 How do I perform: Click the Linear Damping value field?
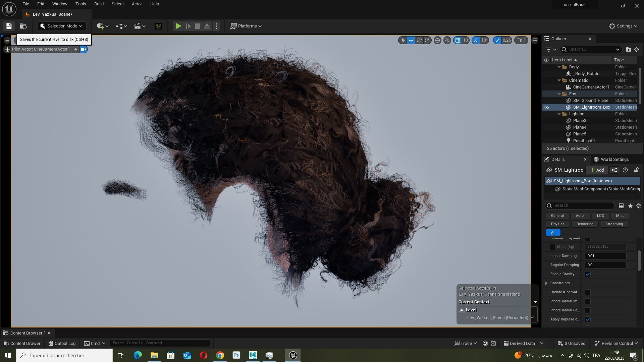[605, 256]
